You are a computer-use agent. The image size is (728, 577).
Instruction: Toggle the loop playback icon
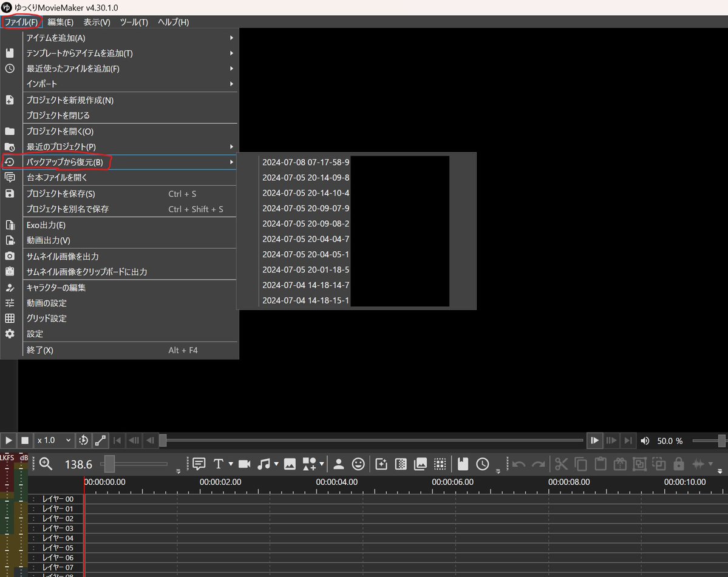(x=84, y=440)
